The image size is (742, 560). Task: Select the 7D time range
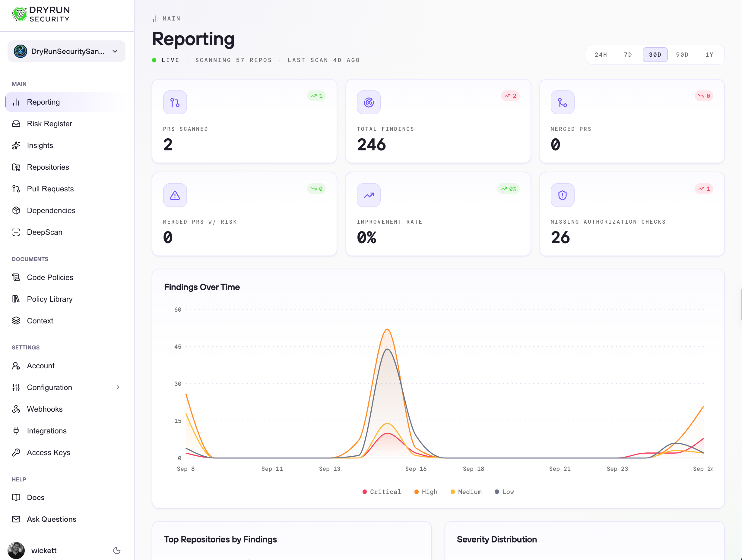click(x=628, y=55)
